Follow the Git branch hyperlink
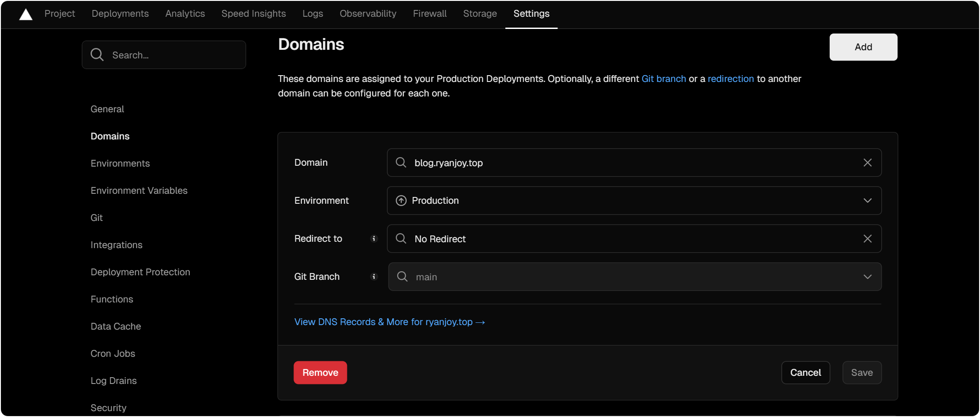 coord(663,79)
